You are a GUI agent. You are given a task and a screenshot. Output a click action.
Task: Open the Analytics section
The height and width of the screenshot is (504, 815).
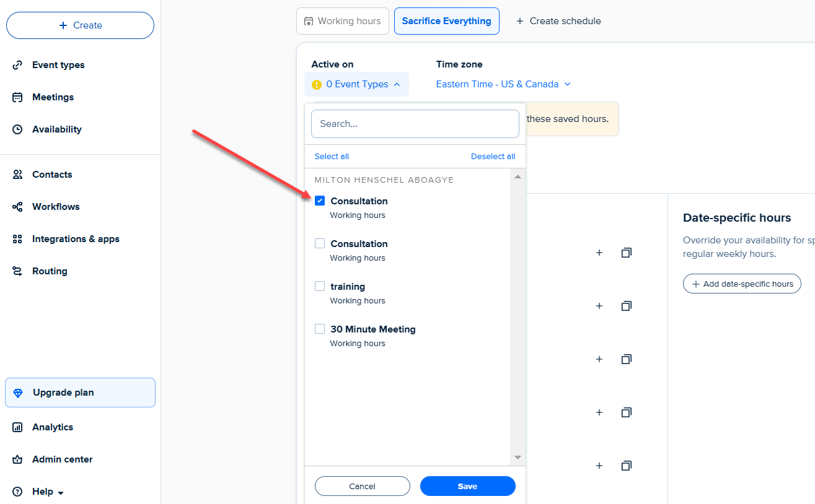point(53,427)
